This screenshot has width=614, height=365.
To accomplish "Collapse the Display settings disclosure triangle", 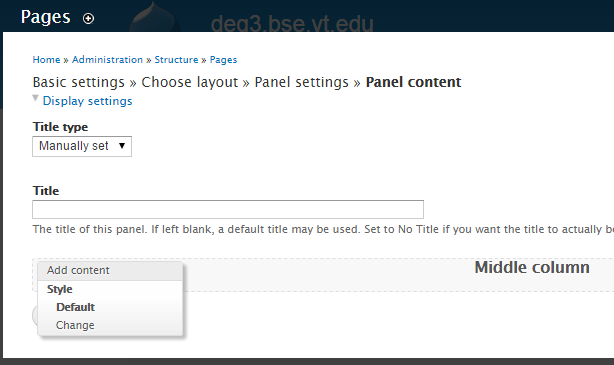I will pos(36,98).
